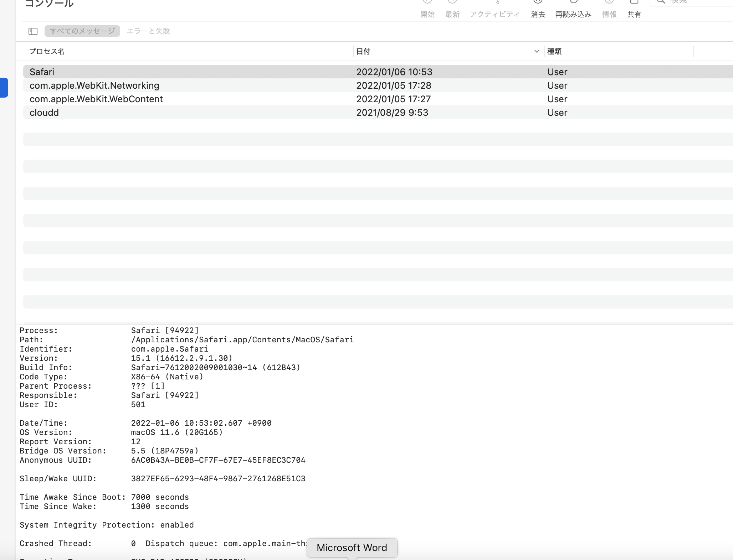Toggle date sort order chevron
Viewport: 733px width, 560px height.
tap(537, 51)
